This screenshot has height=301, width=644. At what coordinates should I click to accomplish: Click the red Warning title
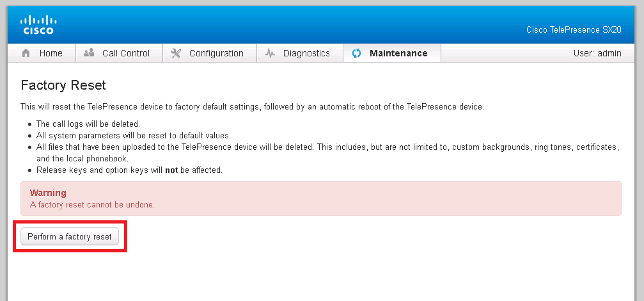(48, 193)
